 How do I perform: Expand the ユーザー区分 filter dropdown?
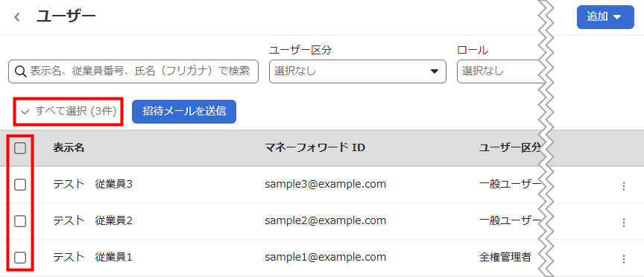pos(357,71)
